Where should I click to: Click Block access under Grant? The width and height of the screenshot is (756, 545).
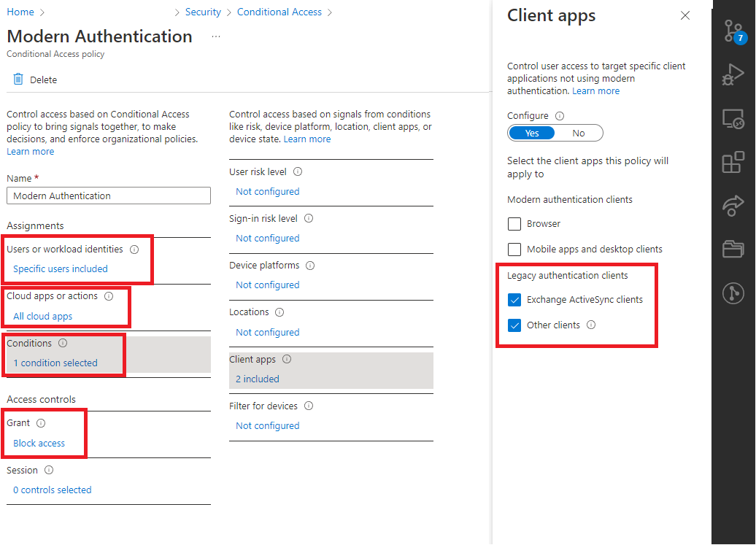point(39,443)
